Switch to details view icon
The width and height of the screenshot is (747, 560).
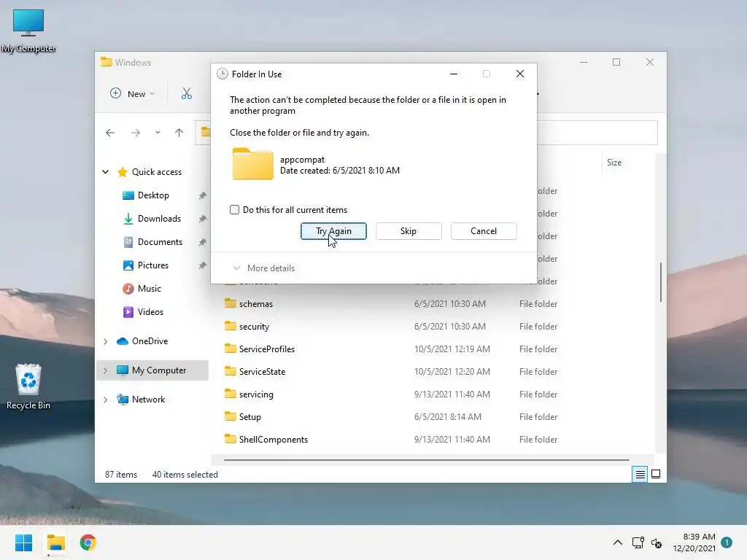640,474
